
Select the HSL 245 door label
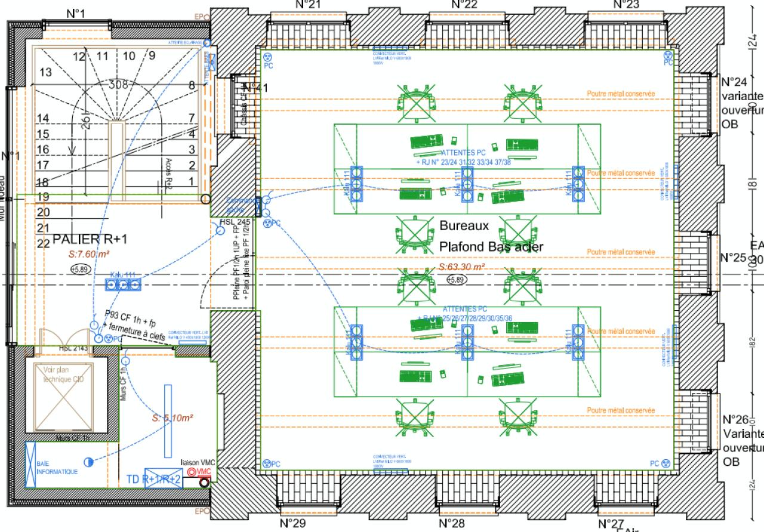point(234,222)
